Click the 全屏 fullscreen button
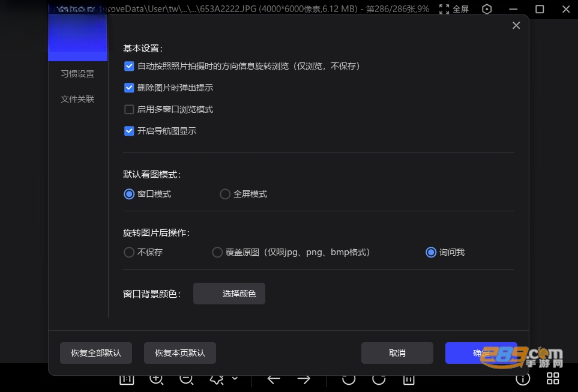 coord(454,9)
